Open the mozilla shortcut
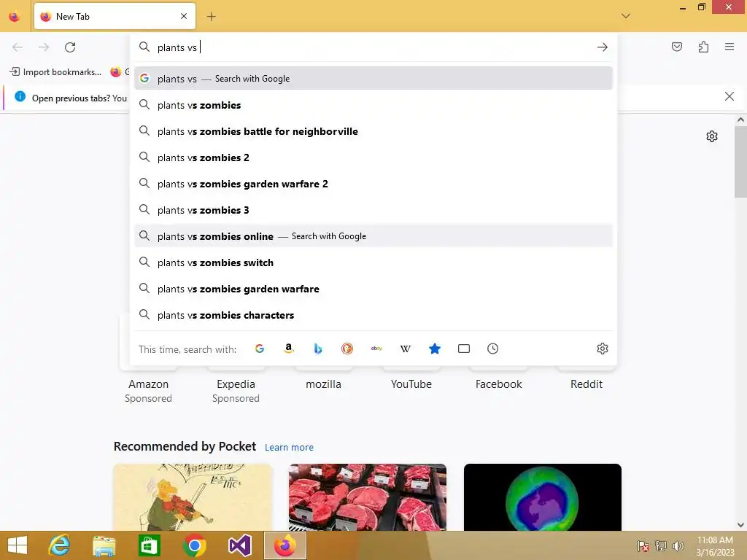 coord(323,384)
